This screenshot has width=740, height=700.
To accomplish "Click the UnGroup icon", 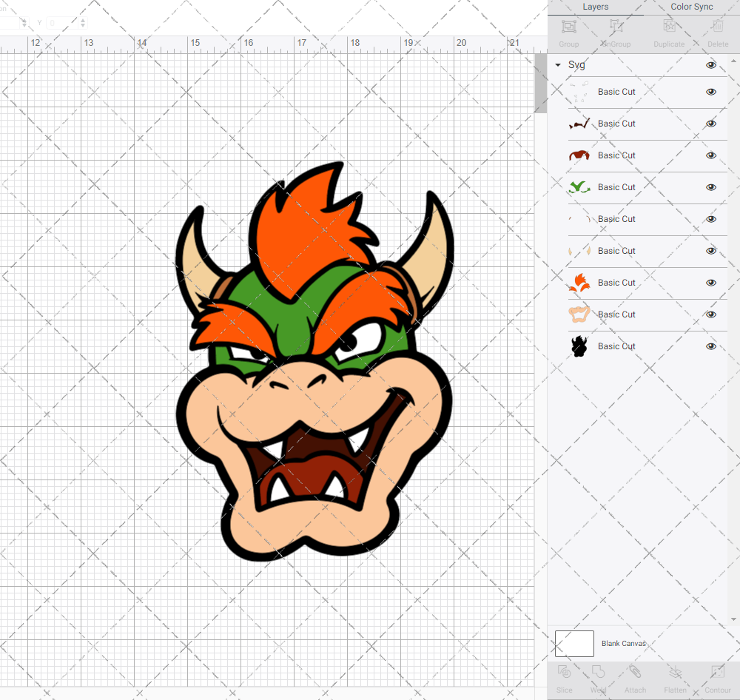I will (616, 27).
